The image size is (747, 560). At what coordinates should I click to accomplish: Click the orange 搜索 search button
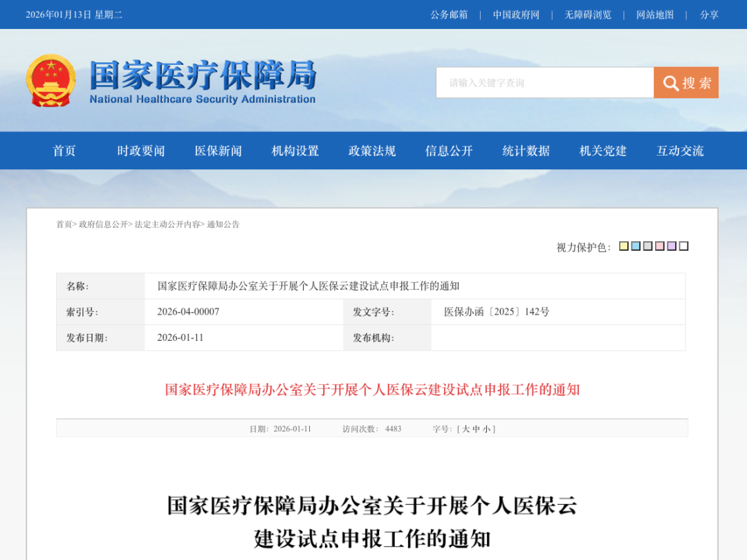point(685,83)
